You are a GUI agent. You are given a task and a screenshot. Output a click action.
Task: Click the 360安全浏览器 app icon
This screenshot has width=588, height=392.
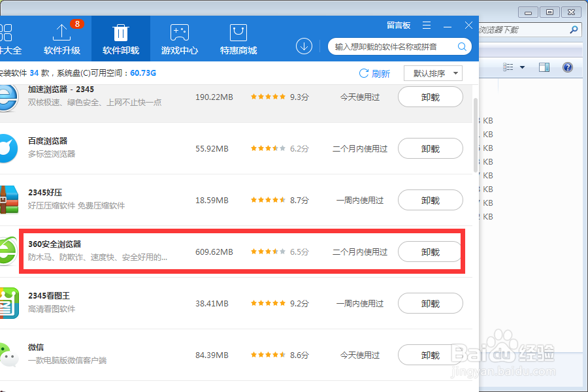[8, 252]
